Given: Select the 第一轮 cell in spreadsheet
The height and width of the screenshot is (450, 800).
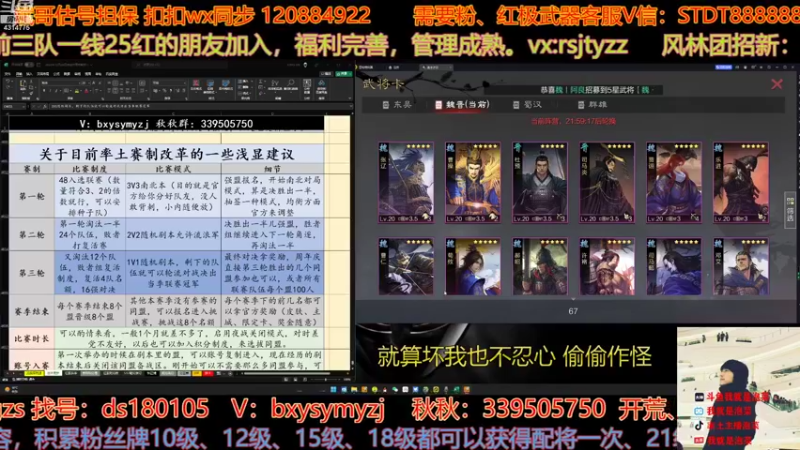Looking at the screenshot, I should [x=32, y=196].
